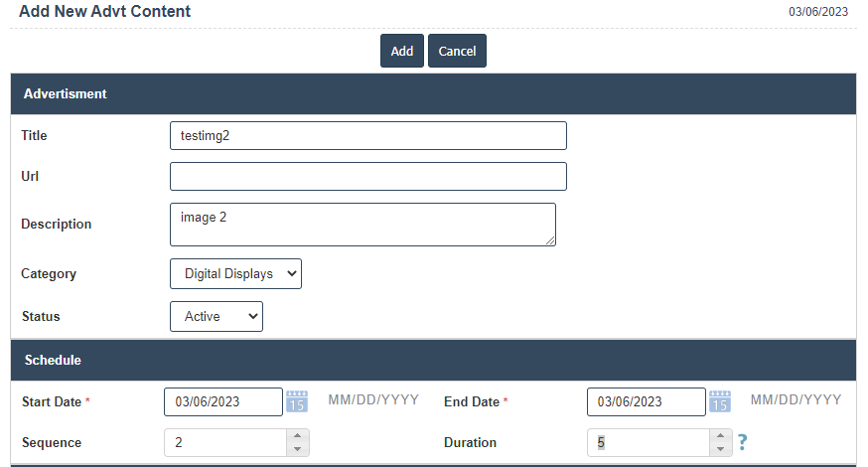Click the Duration help question mark
Image resolution: width=868 pixels, height=467 pixels.
[741, 443]
